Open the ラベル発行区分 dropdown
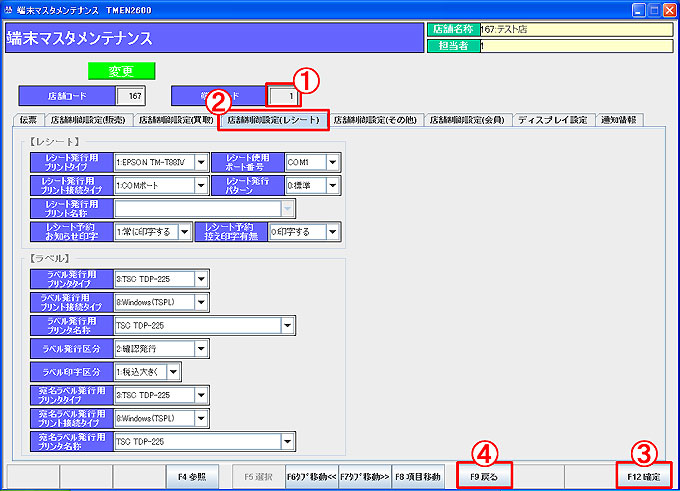 pyautogui.click(x=201, y=349)
